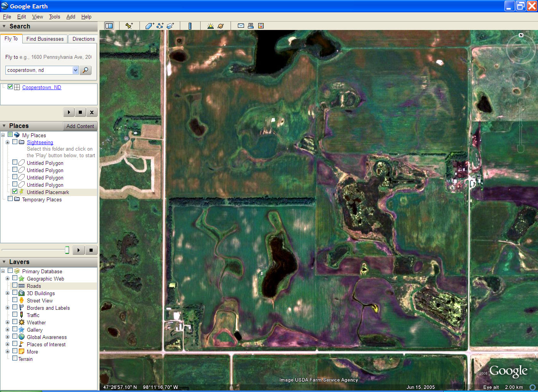Select the Fly To tab
Viewport: 538px width, 392px height.
click(11, 38)
